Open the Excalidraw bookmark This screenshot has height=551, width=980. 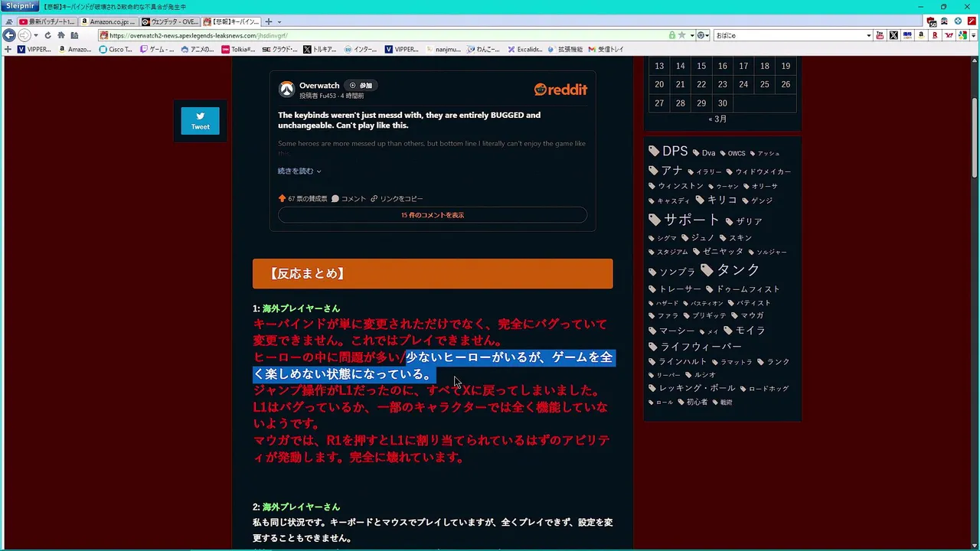(x=524, y=49)
